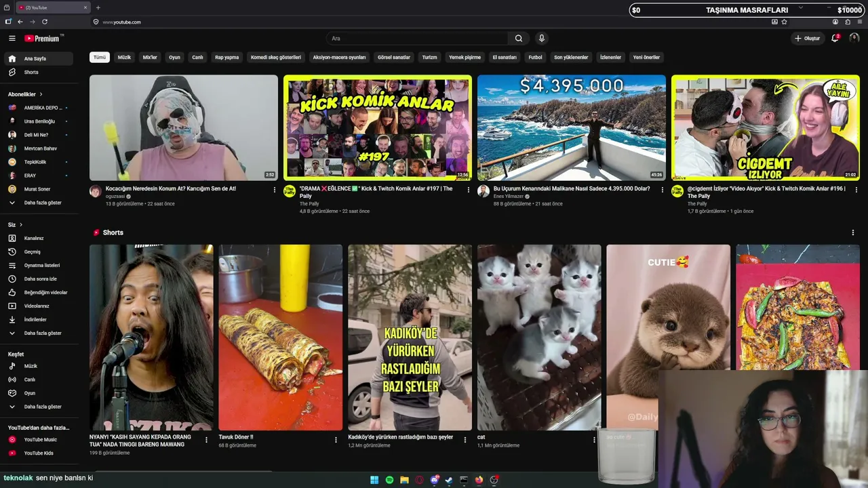Open Discord from the taskbar

[434, 480]
